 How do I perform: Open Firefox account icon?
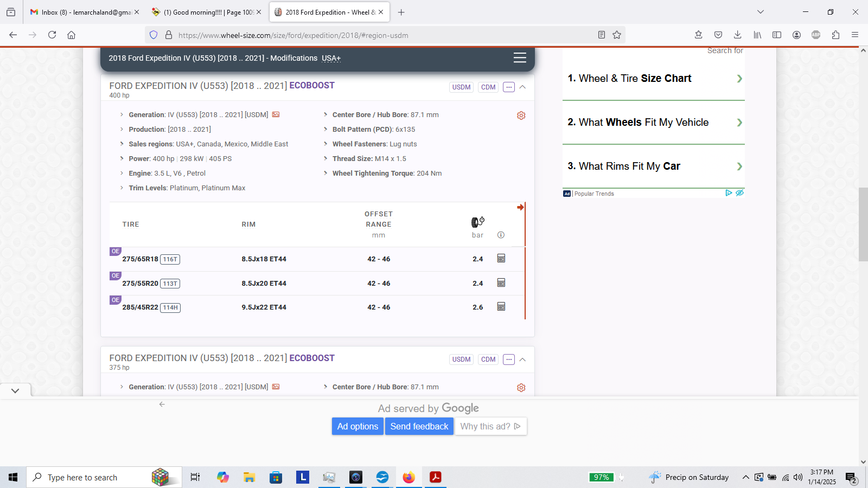tap(796, 35)
